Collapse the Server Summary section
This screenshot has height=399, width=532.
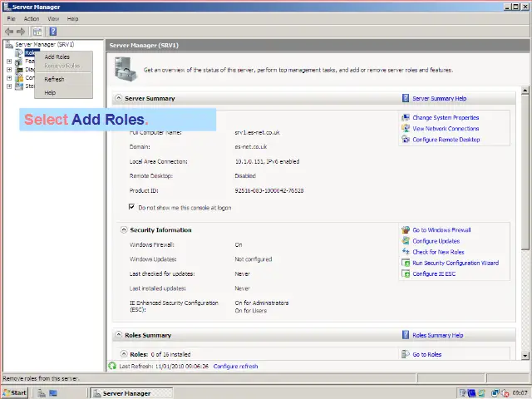coord(118,98)
